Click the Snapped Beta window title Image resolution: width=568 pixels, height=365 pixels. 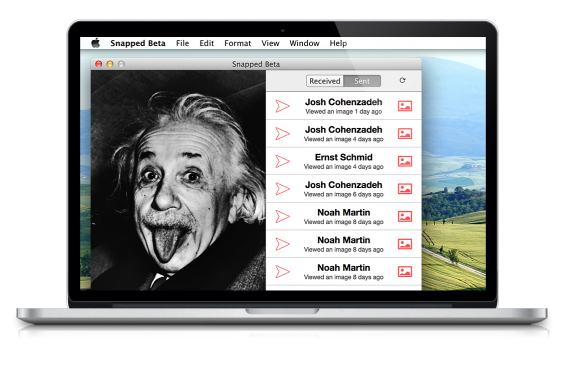pyautogui.click(x=256, y=64)
